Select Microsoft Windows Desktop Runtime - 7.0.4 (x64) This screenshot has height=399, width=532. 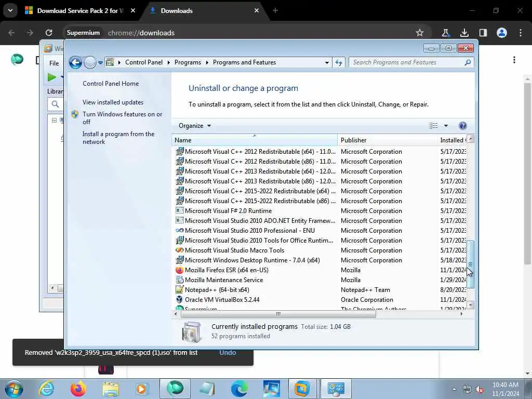(x=319, y=260)
